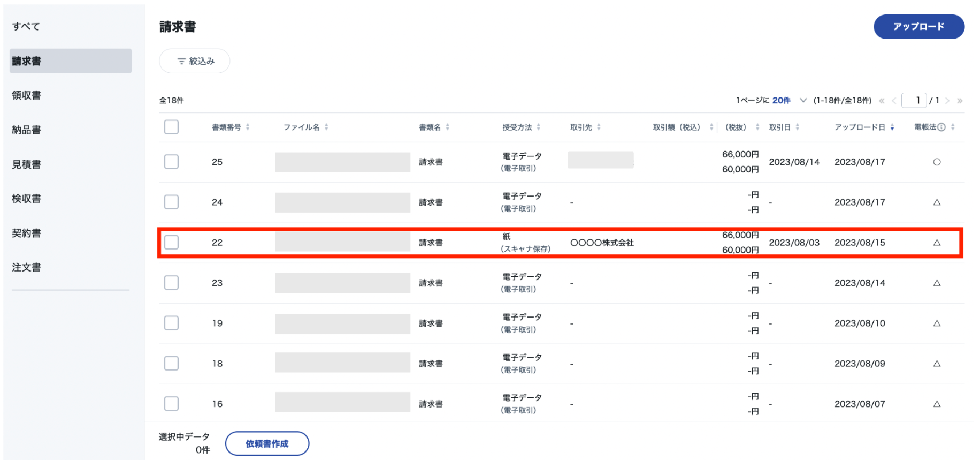
Task: Open the 20件 per-page dropdown
Action: click(789, 101)
